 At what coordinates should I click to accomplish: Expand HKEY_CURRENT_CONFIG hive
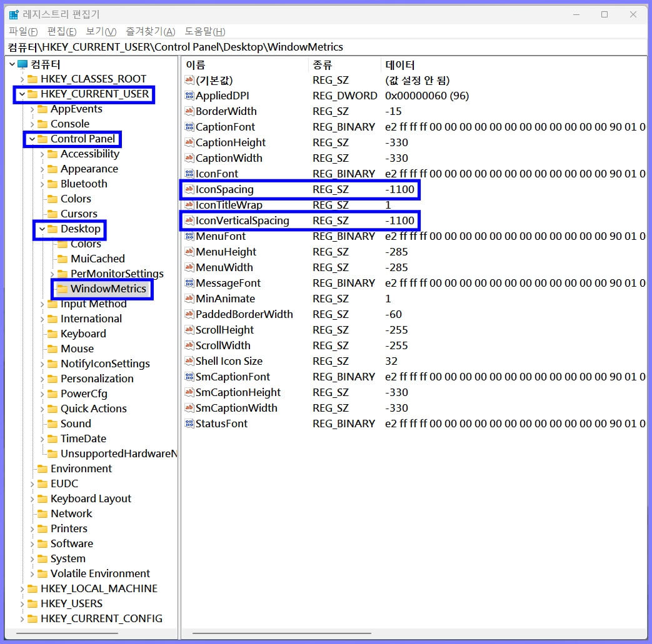pyautogui.click(x=22, y=618)
